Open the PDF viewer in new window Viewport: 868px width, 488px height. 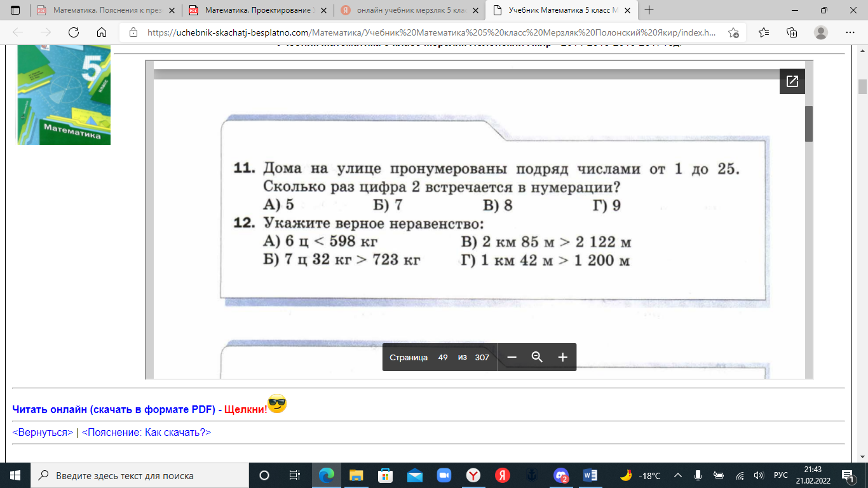click(792, 81)
